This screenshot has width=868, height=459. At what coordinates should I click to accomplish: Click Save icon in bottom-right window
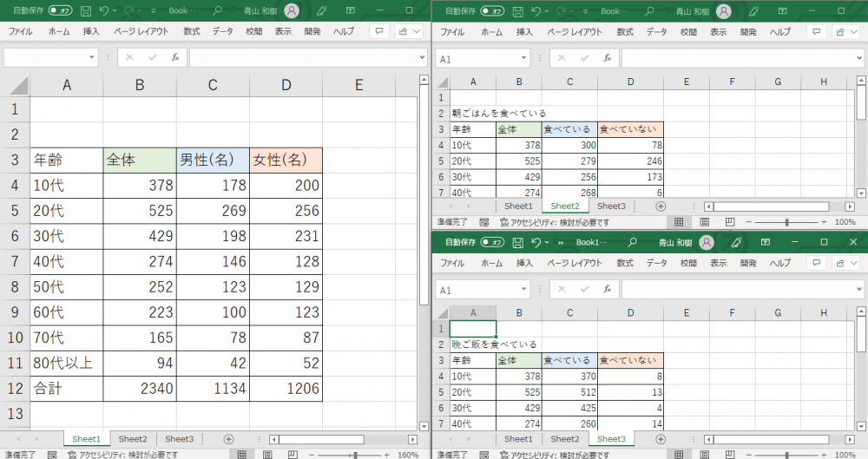pyautogui.click(x=518, y=242)
